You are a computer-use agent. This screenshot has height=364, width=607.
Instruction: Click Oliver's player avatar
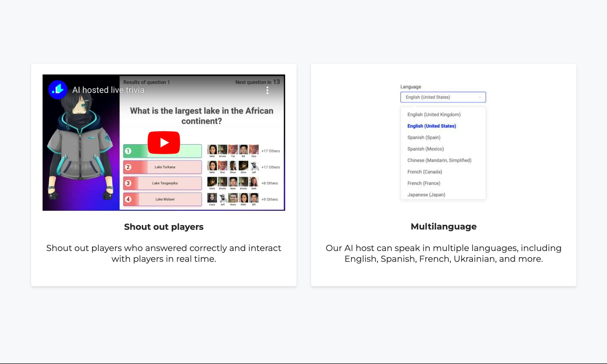(x=233, y=166)
